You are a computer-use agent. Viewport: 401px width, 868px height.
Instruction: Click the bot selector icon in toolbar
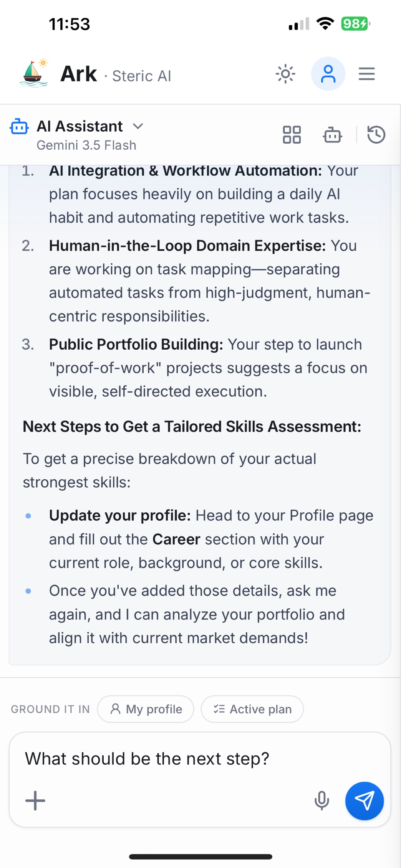[332, 135]
